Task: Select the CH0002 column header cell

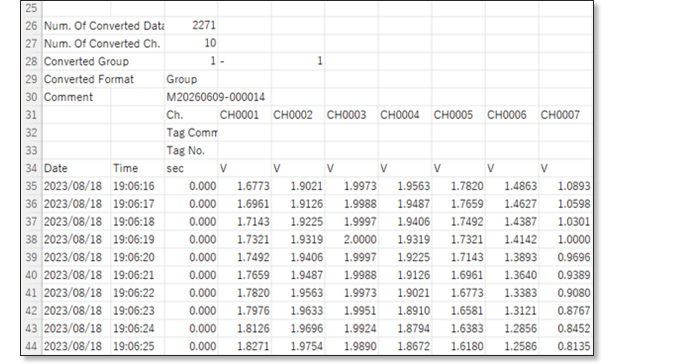Action: [x=298, y=115]
